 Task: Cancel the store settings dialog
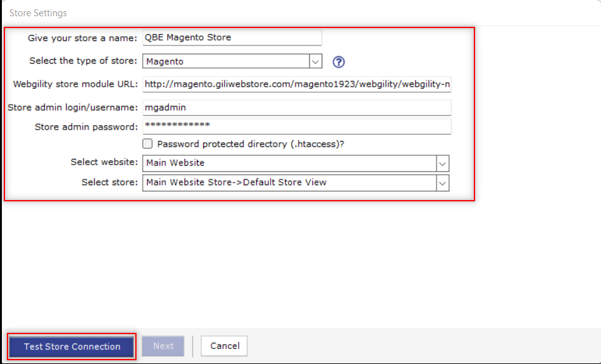[x=224, y=346]
